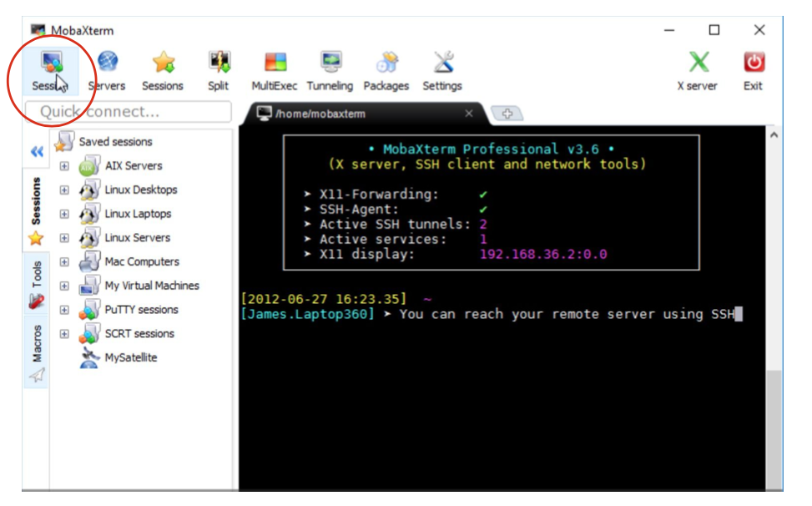This screenshot has width=812, height=506.
Task: Select the Mac Computers label
Action: tap(142, 261)
